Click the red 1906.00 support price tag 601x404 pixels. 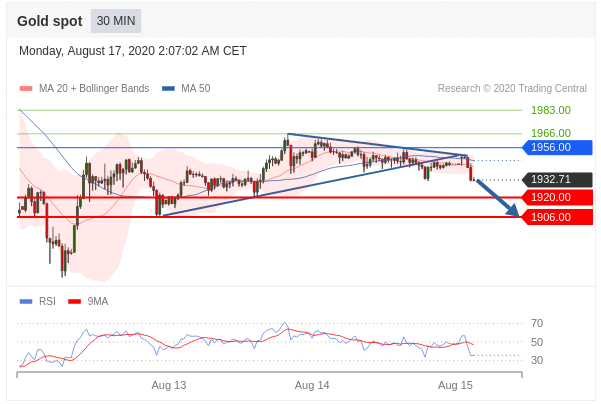pos(558,217)
